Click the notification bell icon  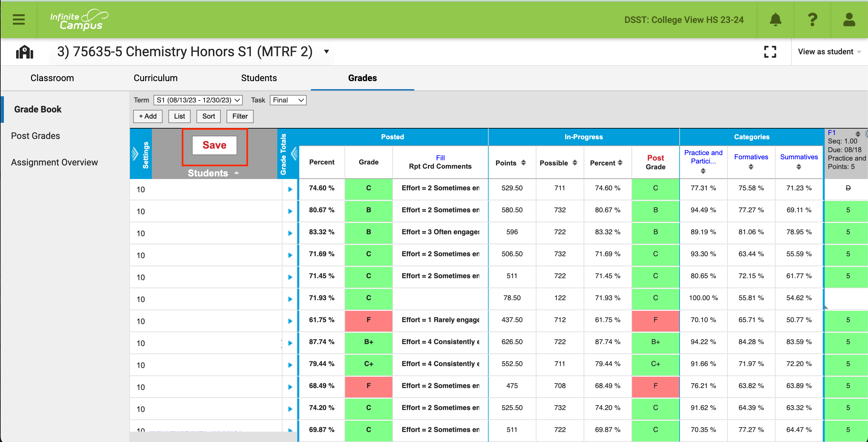point(775,19)
